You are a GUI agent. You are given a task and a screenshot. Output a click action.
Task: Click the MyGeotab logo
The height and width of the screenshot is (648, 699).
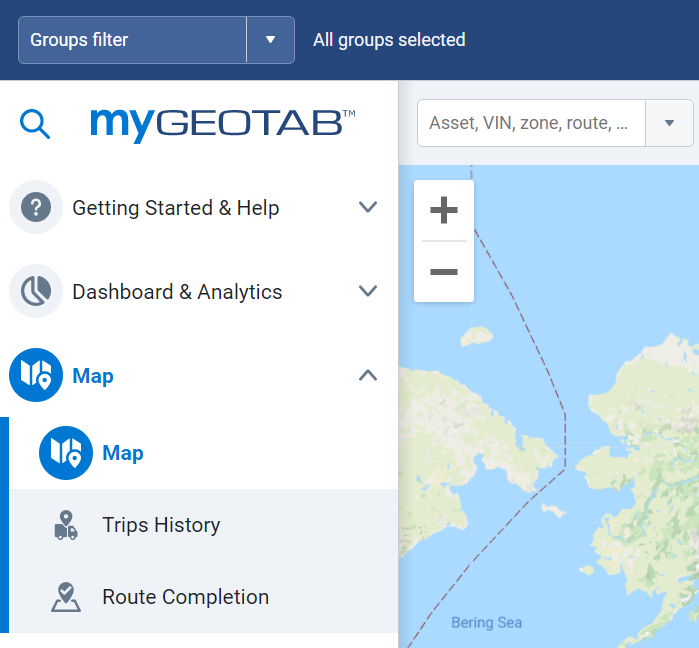tap(222, 124)
